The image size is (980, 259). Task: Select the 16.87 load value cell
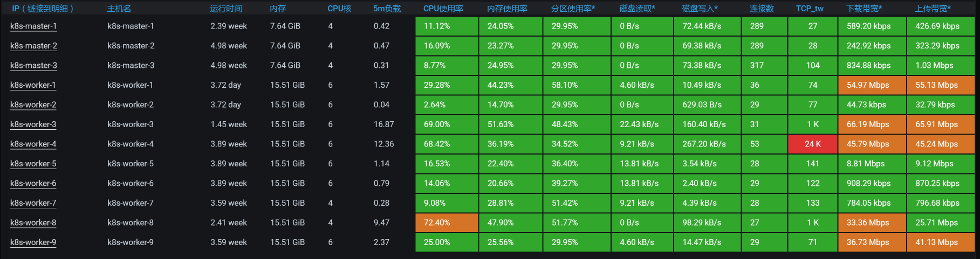click(x=383, y=124)
